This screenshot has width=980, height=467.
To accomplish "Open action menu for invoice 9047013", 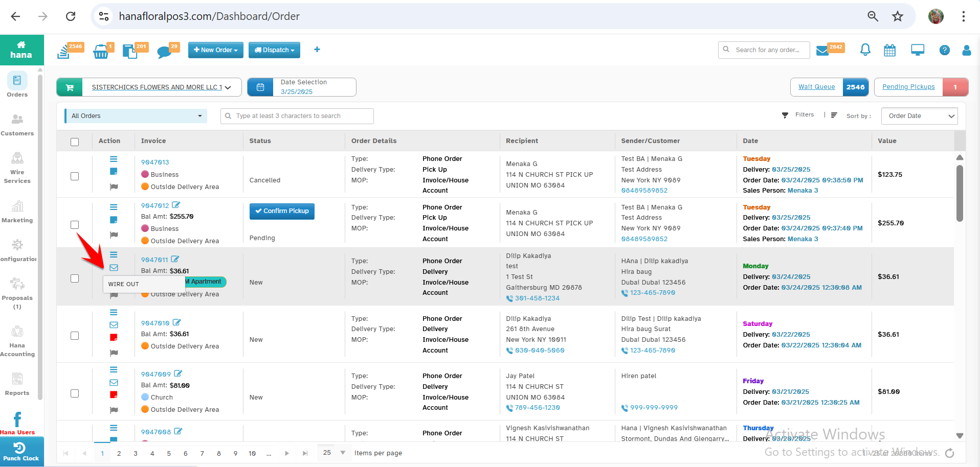I will tap(114, 159).
